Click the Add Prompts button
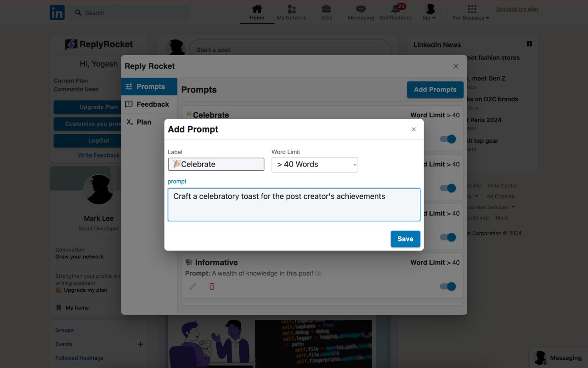This screenshot has height=368, width=588. [x=435, y=90]
